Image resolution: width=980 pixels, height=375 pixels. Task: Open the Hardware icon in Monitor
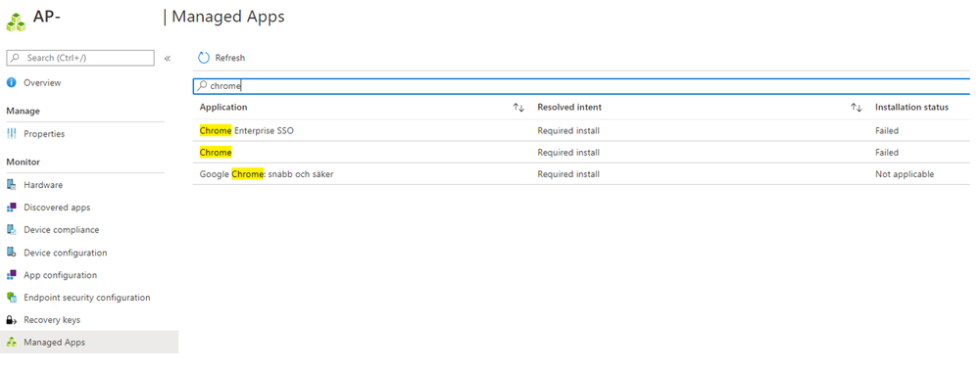coord(11,185)
